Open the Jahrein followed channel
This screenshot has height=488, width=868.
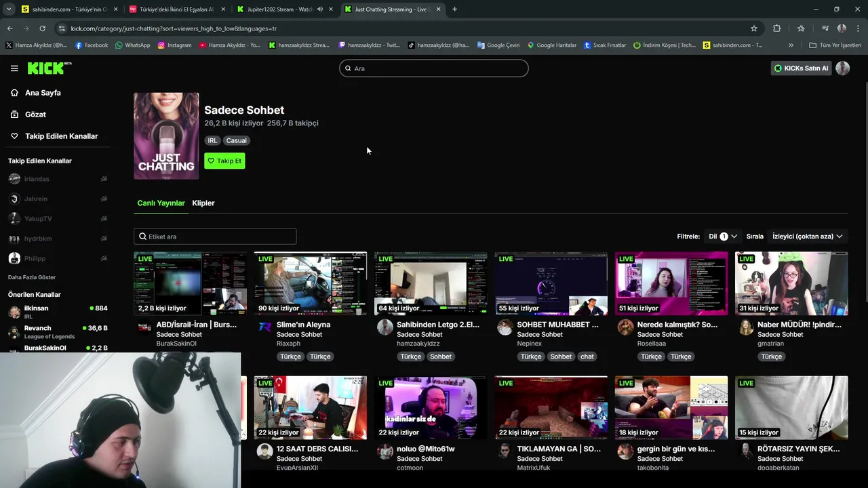35,199
